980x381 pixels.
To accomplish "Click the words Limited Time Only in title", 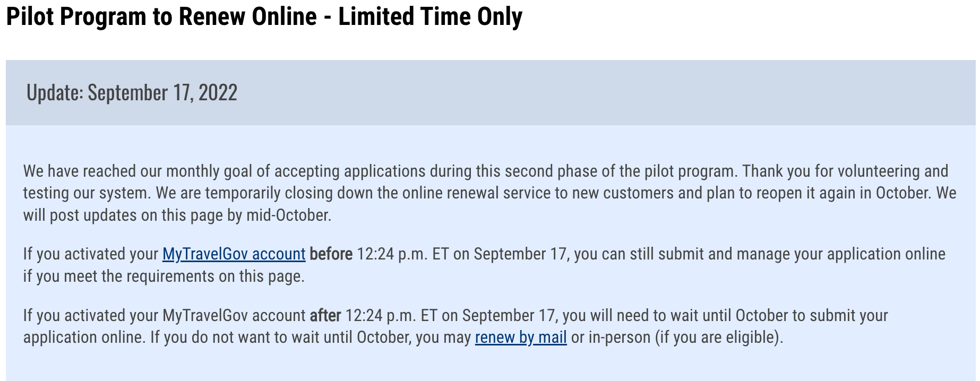I will 431,17.
